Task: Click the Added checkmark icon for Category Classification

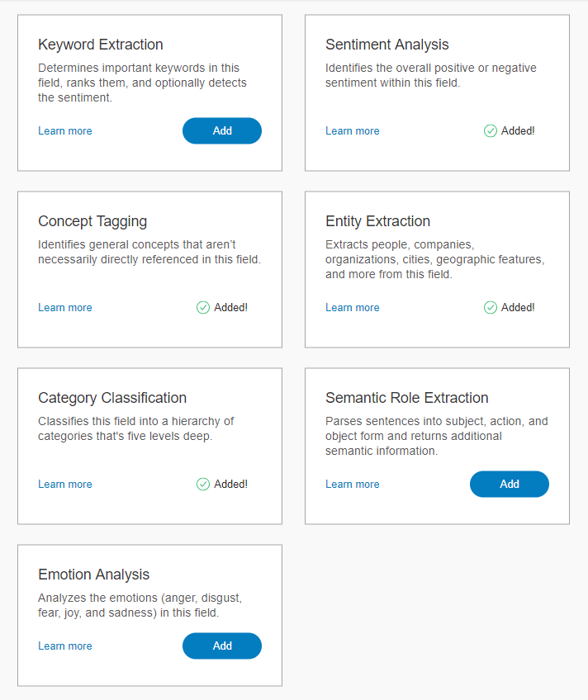Action: [x=203, y=484]
